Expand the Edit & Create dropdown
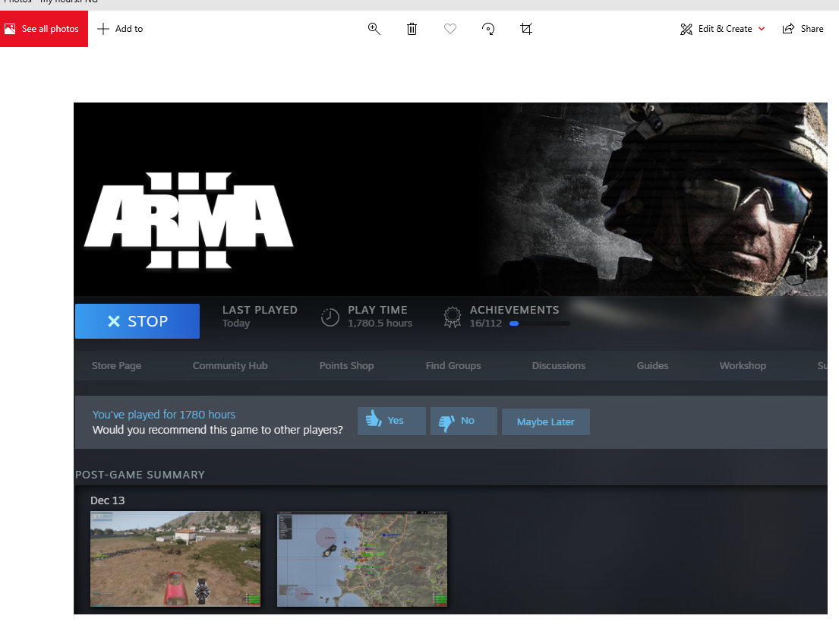The image size is (839, 644). [722, 29]
